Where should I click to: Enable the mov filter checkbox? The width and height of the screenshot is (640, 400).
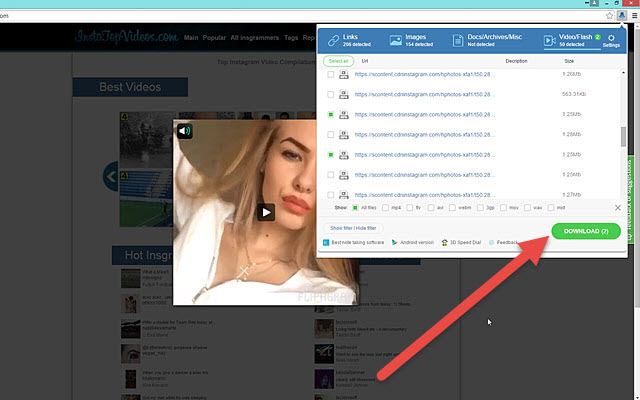[x=503, y=208]
